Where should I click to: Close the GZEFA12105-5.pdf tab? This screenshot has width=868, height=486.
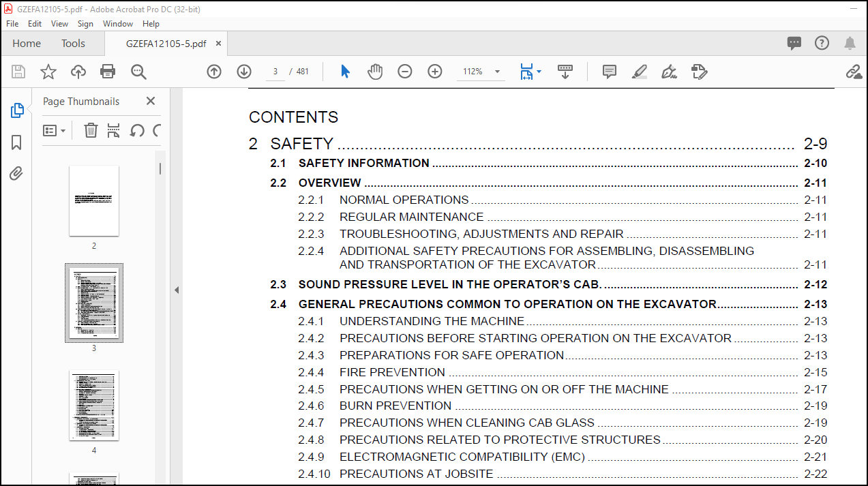[219, 43]
